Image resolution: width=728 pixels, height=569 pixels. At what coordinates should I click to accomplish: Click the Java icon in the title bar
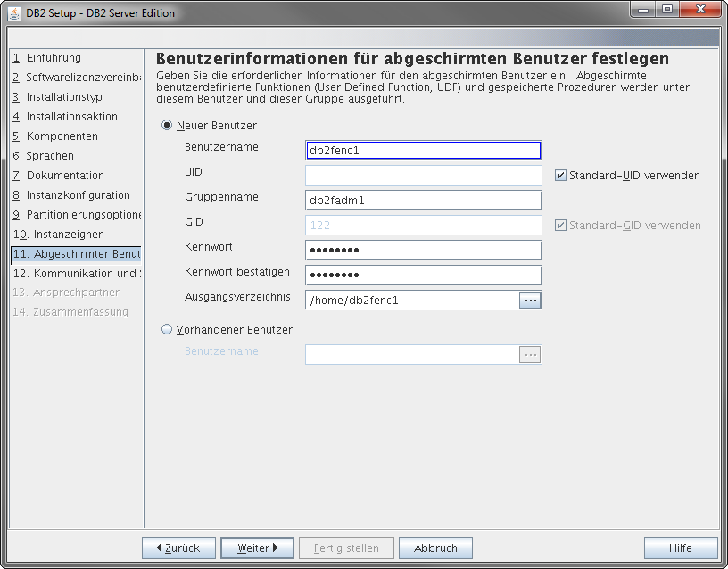(x=15, y=13)
